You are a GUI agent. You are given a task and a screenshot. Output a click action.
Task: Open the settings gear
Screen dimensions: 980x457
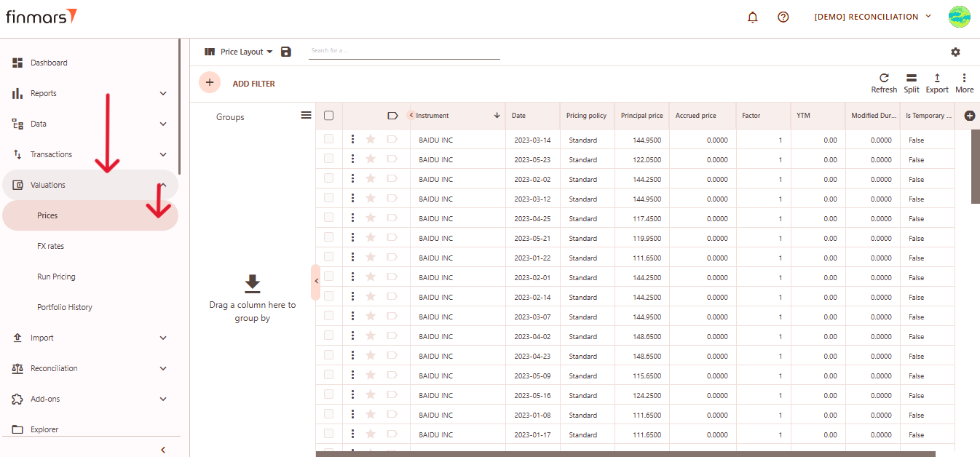(955, 52)
